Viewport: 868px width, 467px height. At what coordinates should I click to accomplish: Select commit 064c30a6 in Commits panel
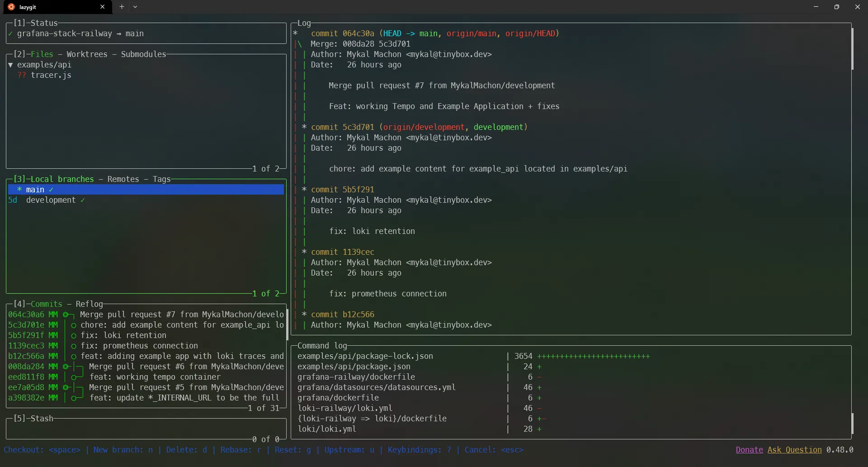pos(146,315)
